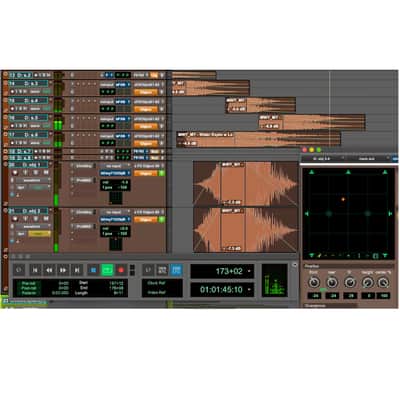400x400 pixels.
Task: Click the blue Stop button in the transport
Action: click(x=93, y=270)
